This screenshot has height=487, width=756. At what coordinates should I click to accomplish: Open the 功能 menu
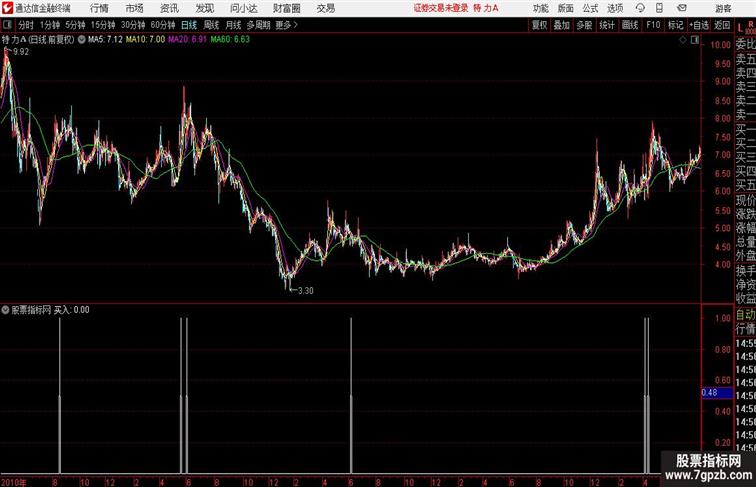tap(541, 8)
